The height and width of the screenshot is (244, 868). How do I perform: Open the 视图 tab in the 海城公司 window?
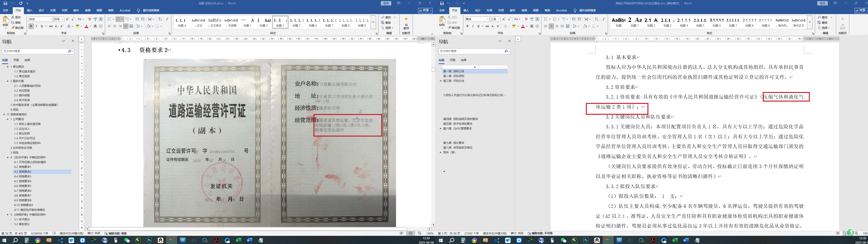[536, 10]
